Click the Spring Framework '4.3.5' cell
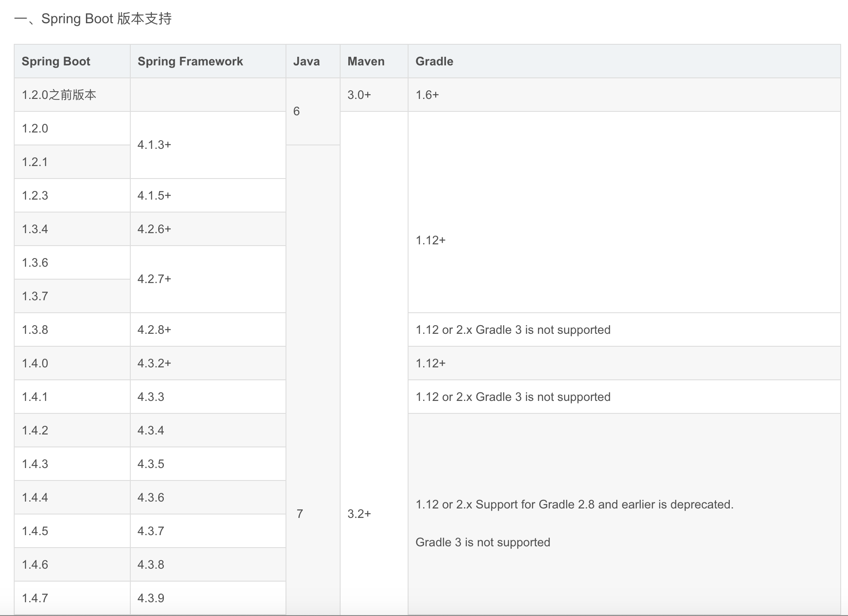Image resolution: width=848 pixels, height=616 pixels. click(x=208, y=464)
